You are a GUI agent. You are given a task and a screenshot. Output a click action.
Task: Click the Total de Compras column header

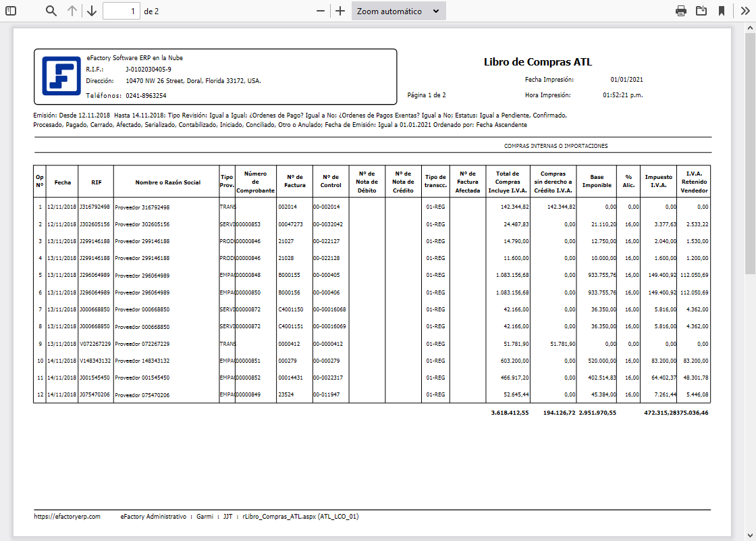tap(507, 182)
